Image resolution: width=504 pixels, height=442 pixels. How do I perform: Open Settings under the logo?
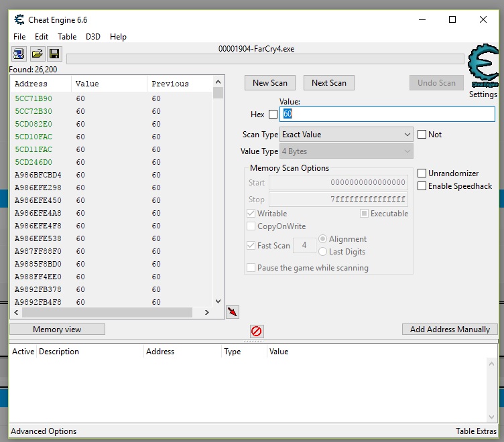(x=483, y=94)
